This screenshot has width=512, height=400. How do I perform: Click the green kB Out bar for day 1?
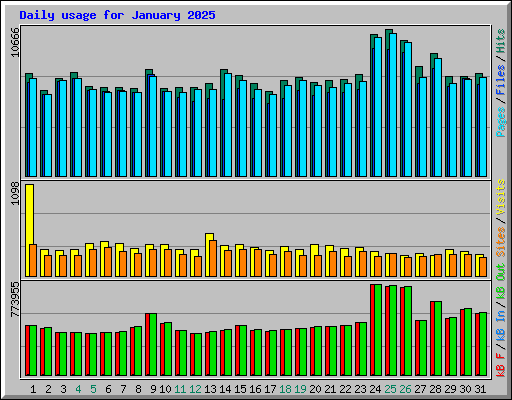33,351
